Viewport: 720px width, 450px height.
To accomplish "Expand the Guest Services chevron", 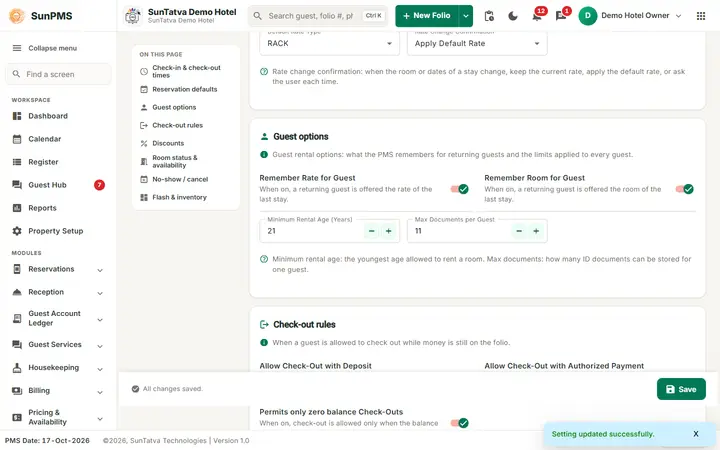I will (100, 346).
